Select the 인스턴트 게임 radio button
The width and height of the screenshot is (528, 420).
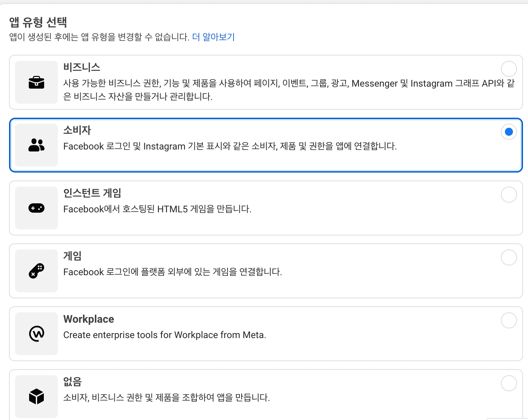(x=509, y=195)
